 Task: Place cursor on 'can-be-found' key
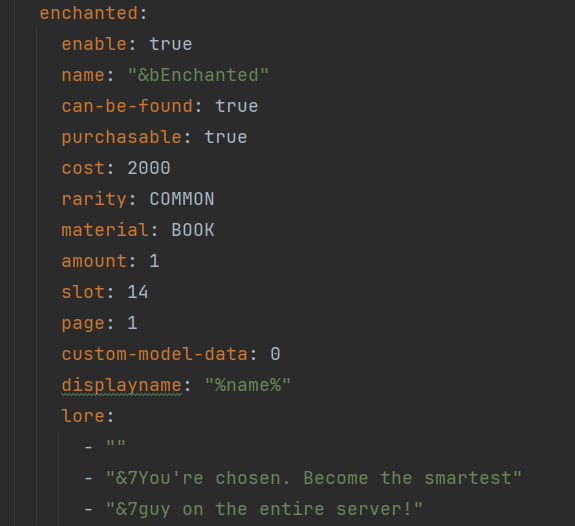[127, 106]
